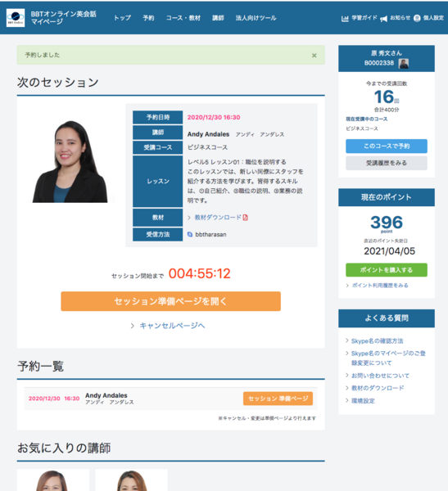Click the このコースで予約 button
The image size is (448, 491).
click(387, 146)
